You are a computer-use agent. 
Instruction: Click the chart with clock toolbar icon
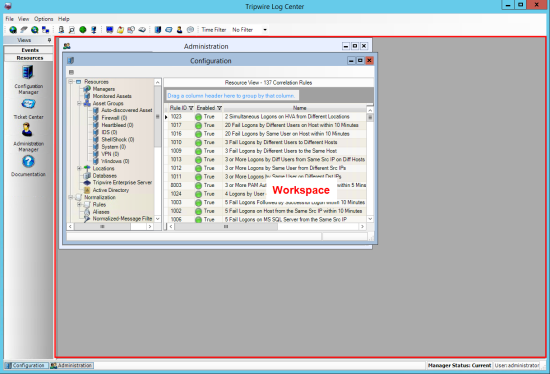131,30
